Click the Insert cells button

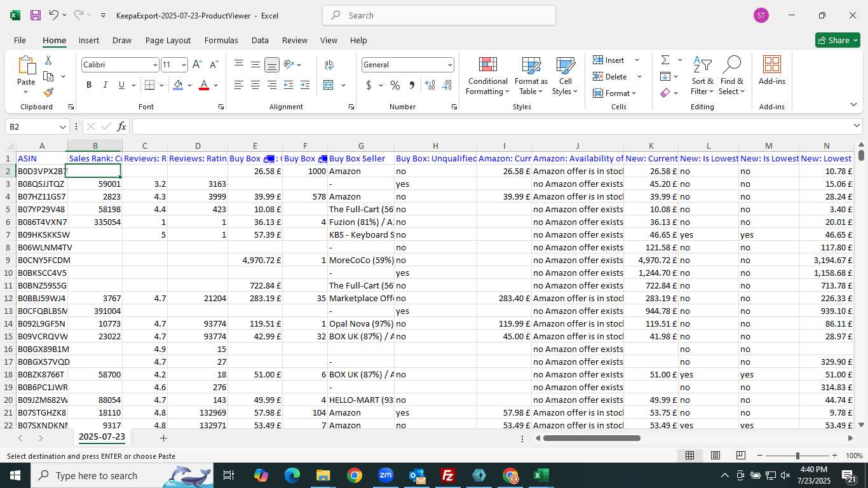(609, 60)
